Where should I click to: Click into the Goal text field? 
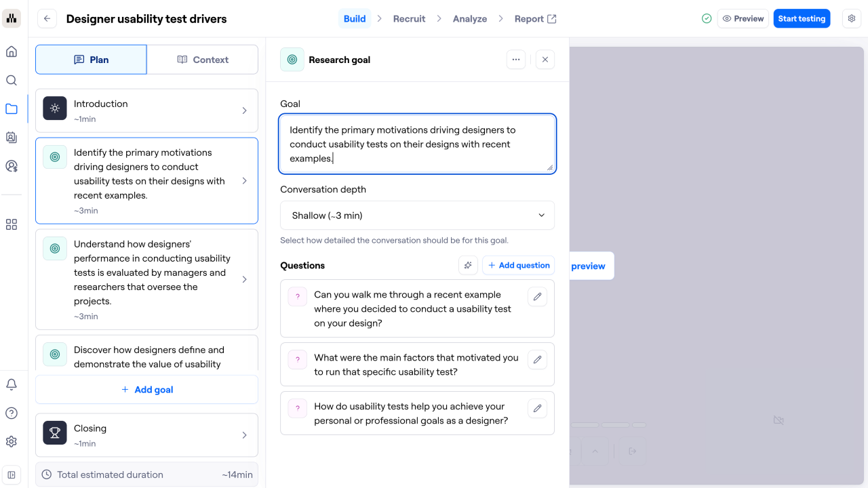point(417,144)
